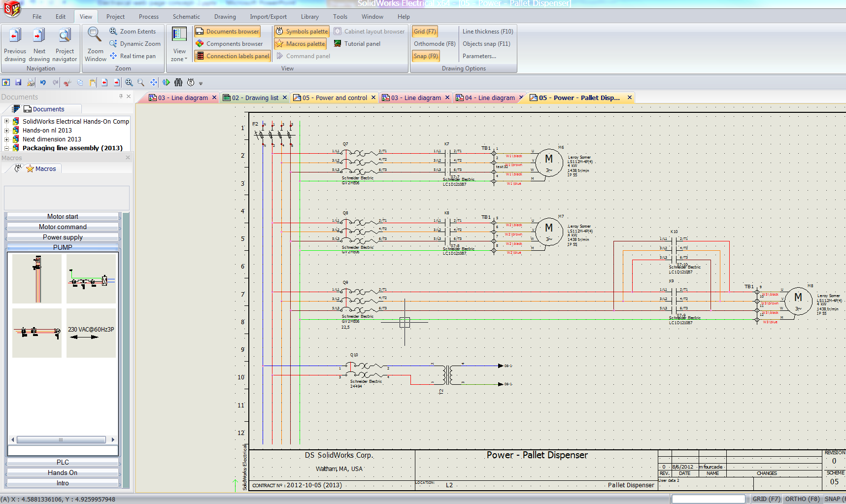The width and height of the screenshot is (846, 504).
Task: Open the Tutorial panel
Action: tap(357, 43)
